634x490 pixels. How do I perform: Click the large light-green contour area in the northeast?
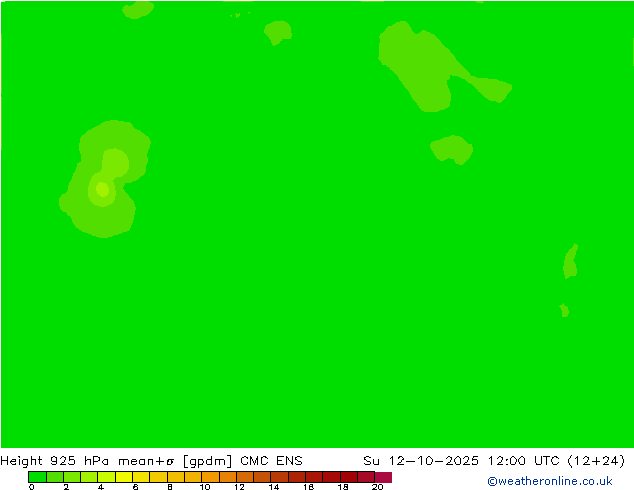425,69
